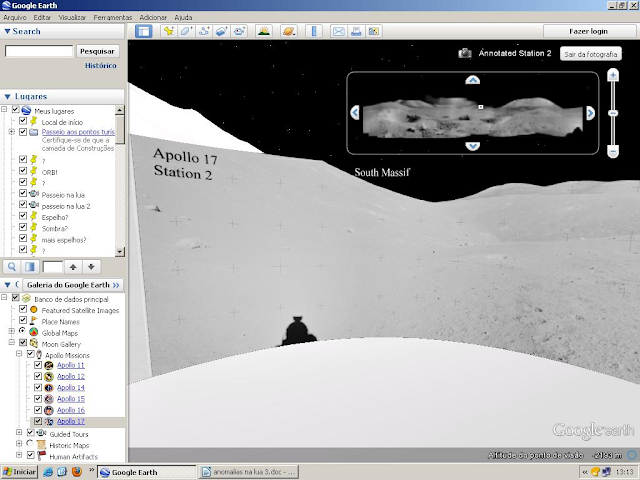Viewport: 640px width, 480px height.
Task: Add a polygon from the toolbar
Action: point(186,31)
